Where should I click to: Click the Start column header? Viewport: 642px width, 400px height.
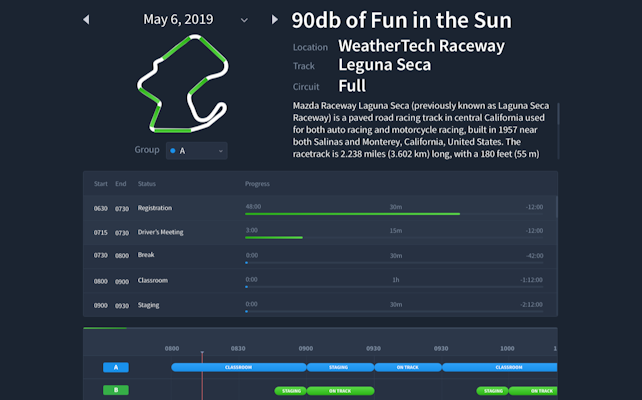tap(101, 184)
